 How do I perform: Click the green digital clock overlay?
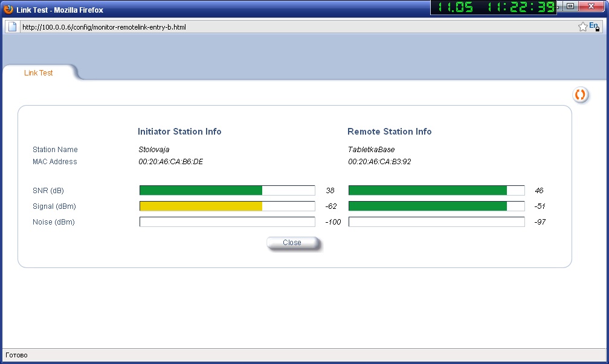pos(493,7)
